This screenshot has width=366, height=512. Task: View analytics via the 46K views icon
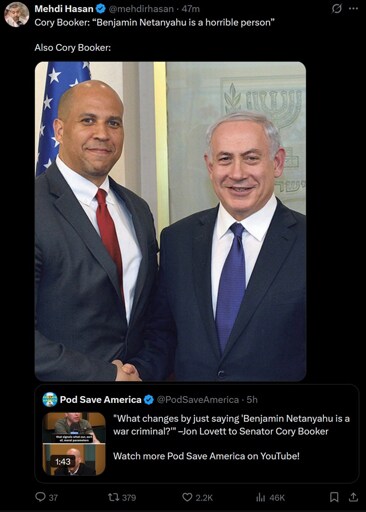pyautogui.click(x=261, y=497)
